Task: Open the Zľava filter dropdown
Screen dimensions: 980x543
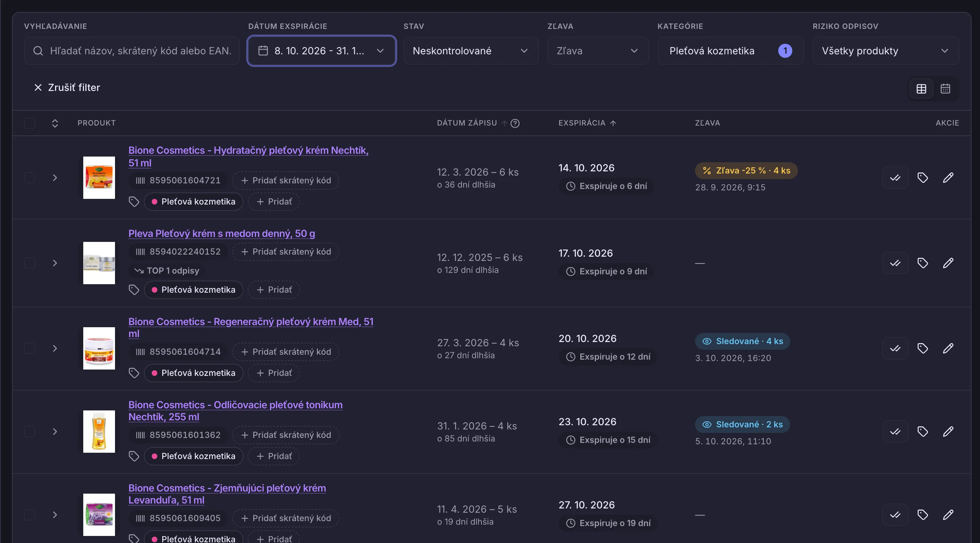Action: click(x=598, y=50)
